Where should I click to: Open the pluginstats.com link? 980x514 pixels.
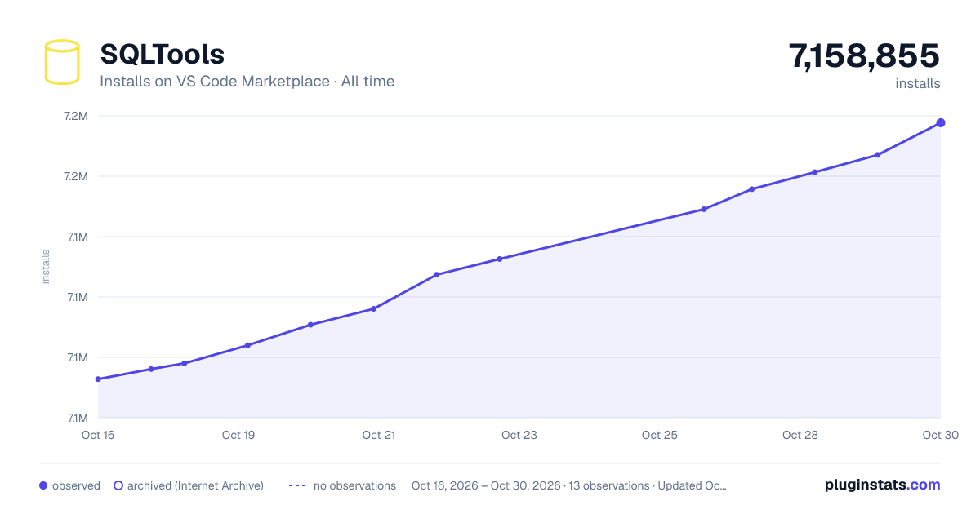(882, 485)
